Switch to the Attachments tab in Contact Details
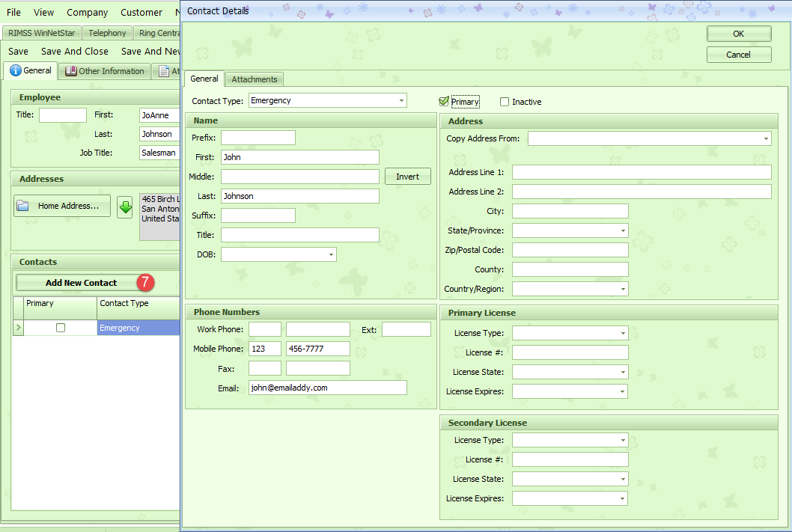The image size is (792, 532). (x=255, y=79)
